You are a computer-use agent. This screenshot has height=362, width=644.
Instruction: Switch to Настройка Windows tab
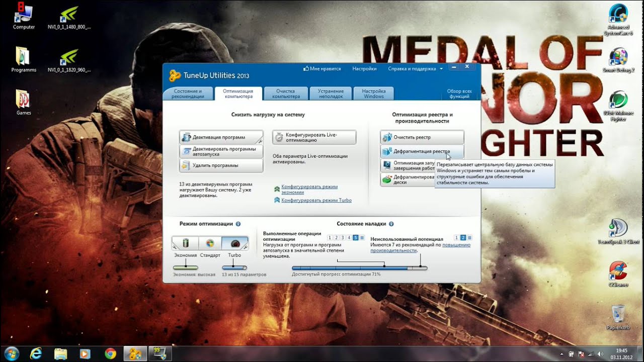pyautogui.click(x=374, y=94)
